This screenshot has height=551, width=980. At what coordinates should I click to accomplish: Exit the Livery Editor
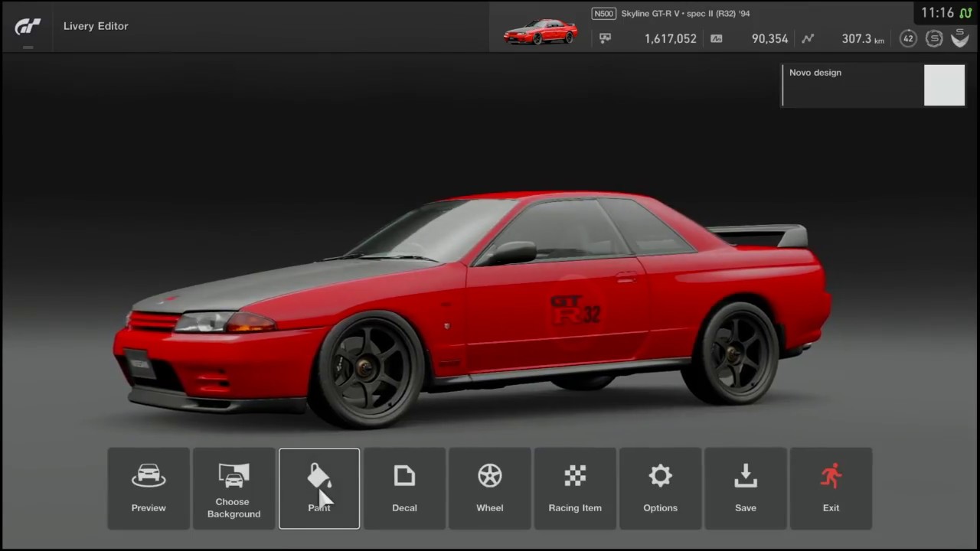pyautogui.click(x=831, y=488)
